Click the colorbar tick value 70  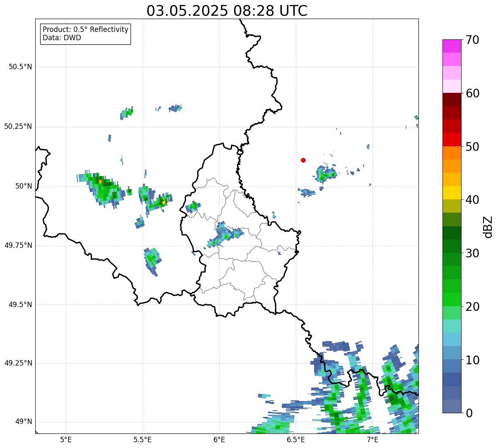(472, 40)
